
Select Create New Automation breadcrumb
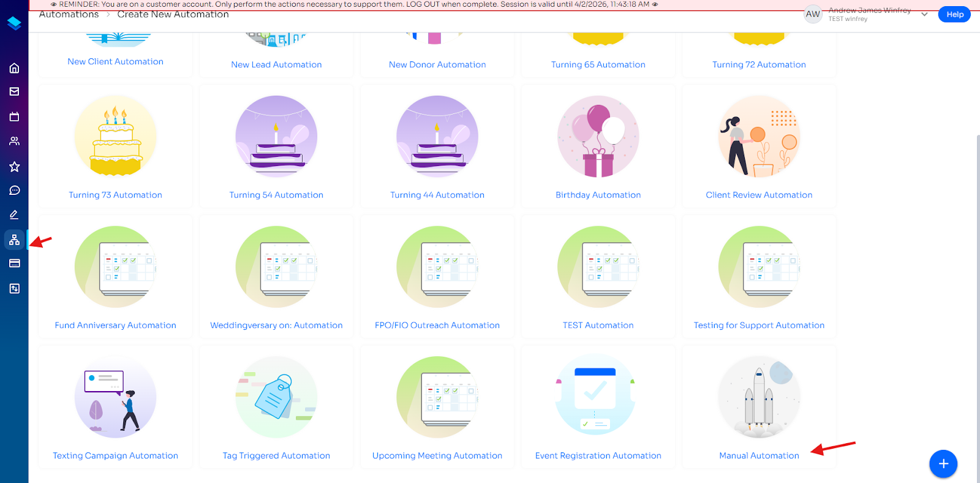coord(173,14)
